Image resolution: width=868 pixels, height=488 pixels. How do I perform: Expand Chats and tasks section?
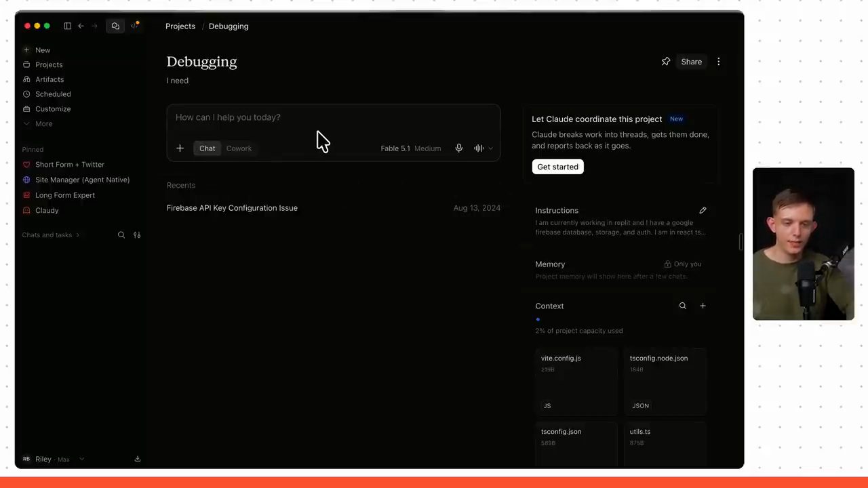50,235
